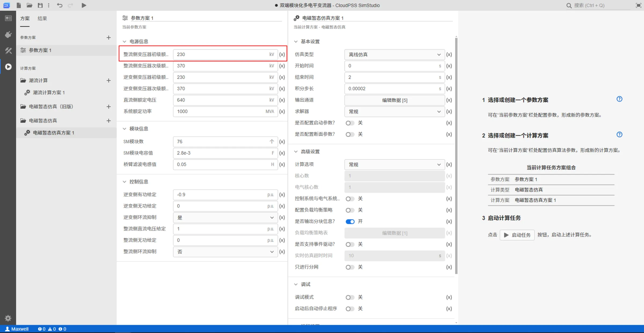644x333 pixels.
Task: Add a new 潮流计算 scheme
Action: (108, 80)
